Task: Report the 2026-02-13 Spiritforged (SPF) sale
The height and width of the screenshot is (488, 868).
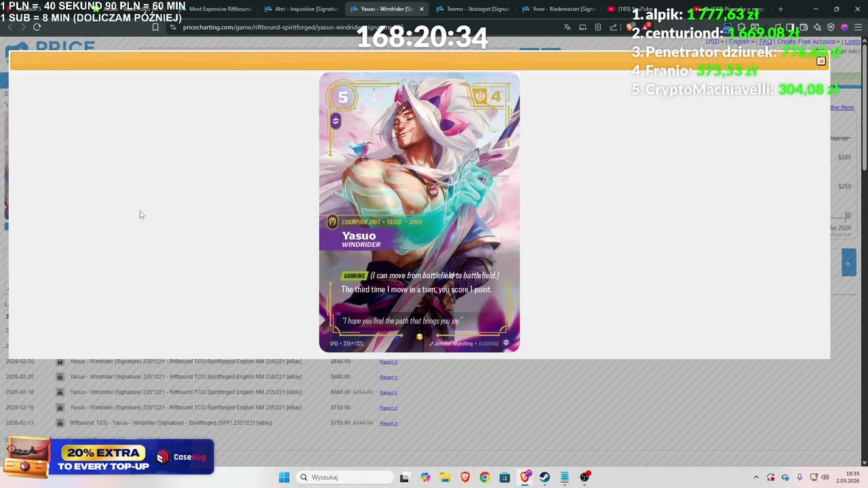Action: tap(389, 423)
